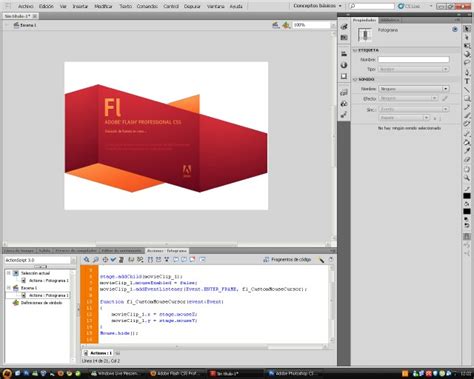Select the Subselection tool
This screenshot has height=379, width=474.
(467, 38)
